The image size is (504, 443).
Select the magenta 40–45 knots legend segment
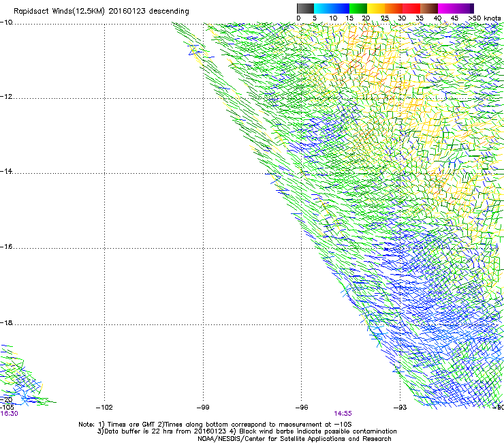pos(447,8)
